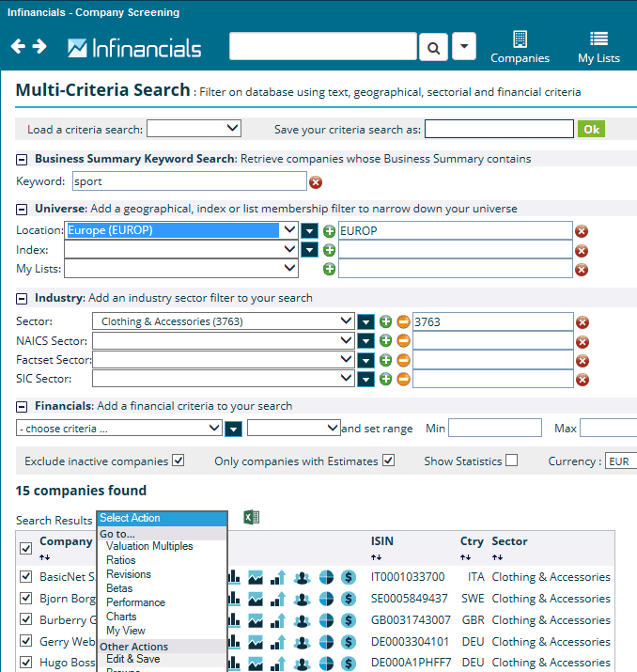
Task: Uncheck the Burberry row checkbox
Action: click(x=25, y=619)
